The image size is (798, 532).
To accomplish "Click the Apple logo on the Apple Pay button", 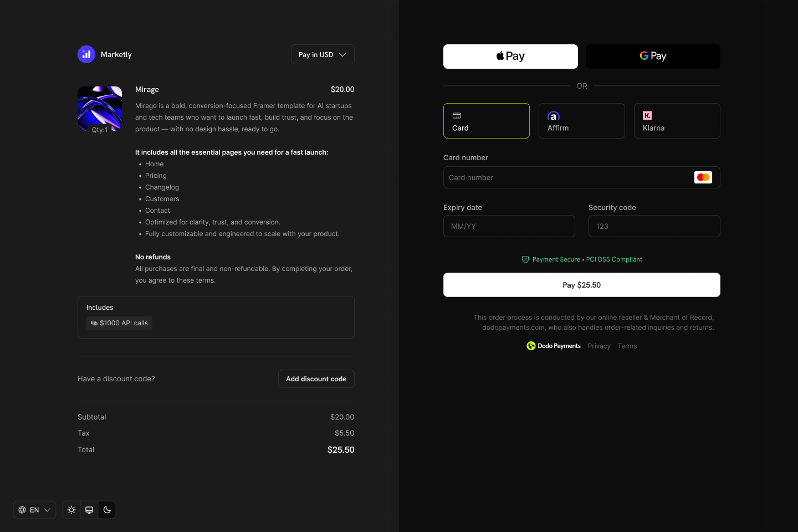I will click(x=499, y=55).
